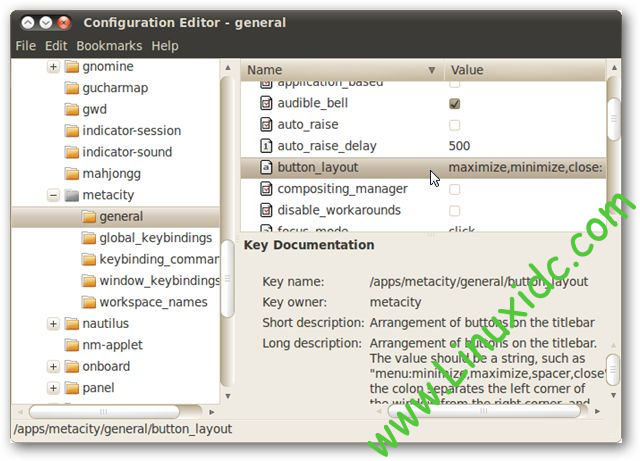Click the compositing_manager key icon
The height and width of the screenshot is (461, 640).
266,189
